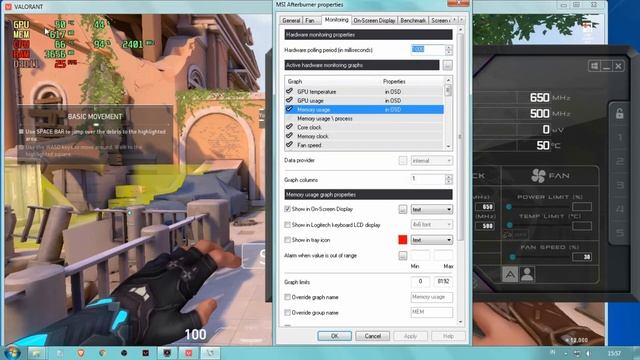
Task: Click the Fan Speed value field showing 30
Action: tap(582, 257)
